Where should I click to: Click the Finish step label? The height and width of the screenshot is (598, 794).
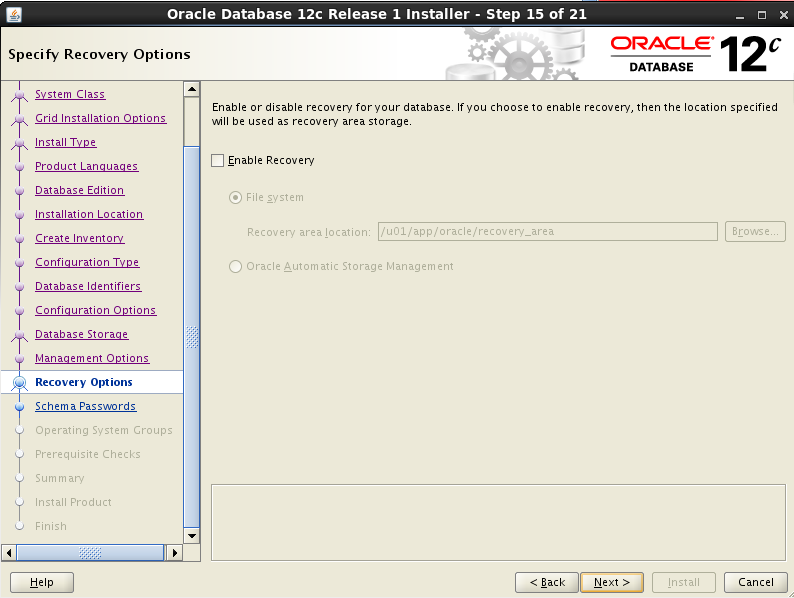point(51,527)
